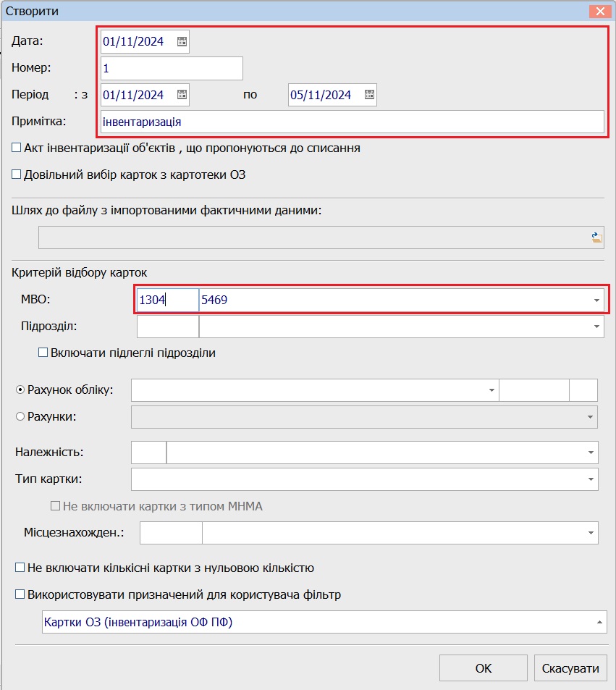This screenshot has height=690, width=616.
Task: Expand the Місцезнаходження dropdown
Action: (x=591, y=534)
